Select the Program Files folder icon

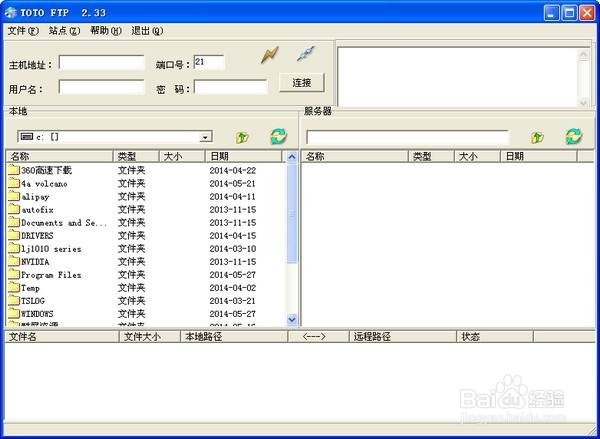coord(14,274)
